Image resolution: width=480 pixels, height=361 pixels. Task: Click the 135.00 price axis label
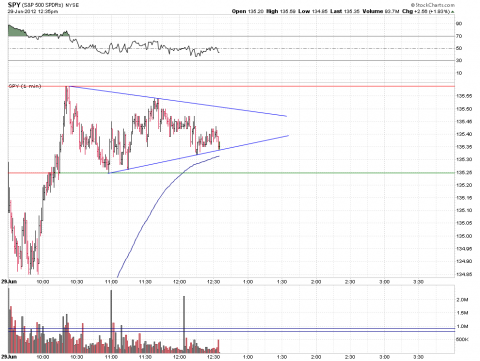(x=464, y=236)
